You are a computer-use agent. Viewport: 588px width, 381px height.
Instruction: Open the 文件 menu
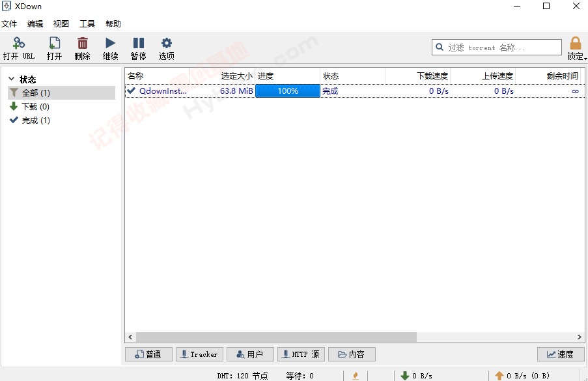click(x=9, y=24)
